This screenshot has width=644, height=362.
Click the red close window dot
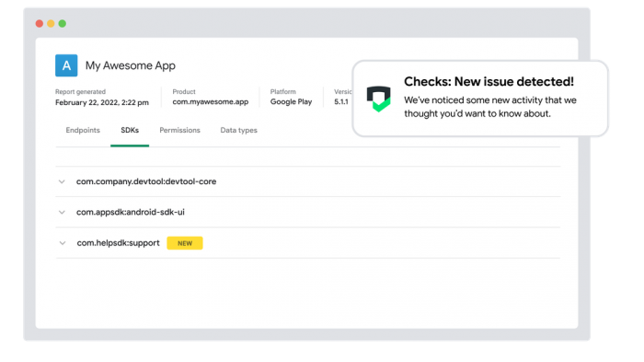click(40, 23)
